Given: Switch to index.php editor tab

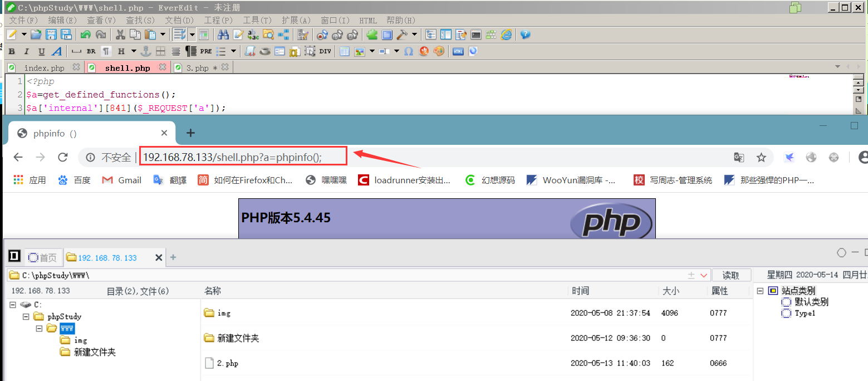Looking at the screenshot, I should coord(44,68).
